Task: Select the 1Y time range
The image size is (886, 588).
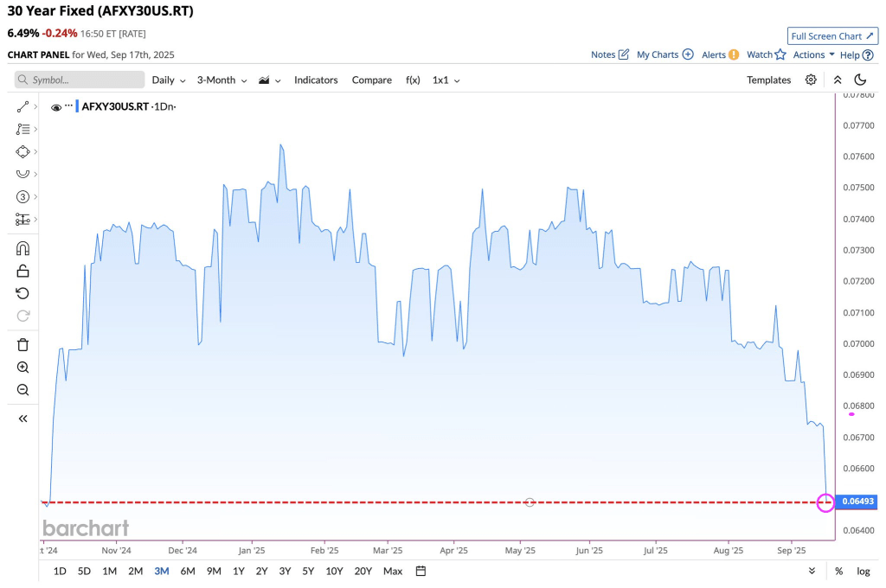Action: coord(238,571)
